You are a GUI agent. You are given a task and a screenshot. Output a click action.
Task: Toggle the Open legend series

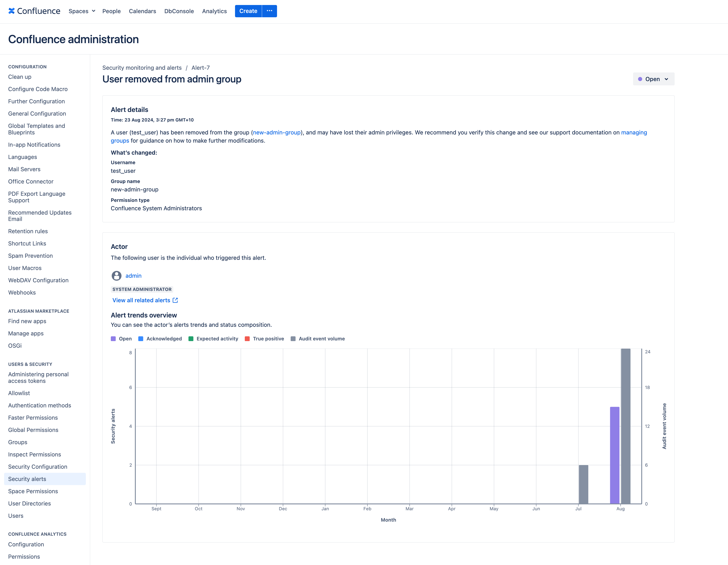[121, 339]
